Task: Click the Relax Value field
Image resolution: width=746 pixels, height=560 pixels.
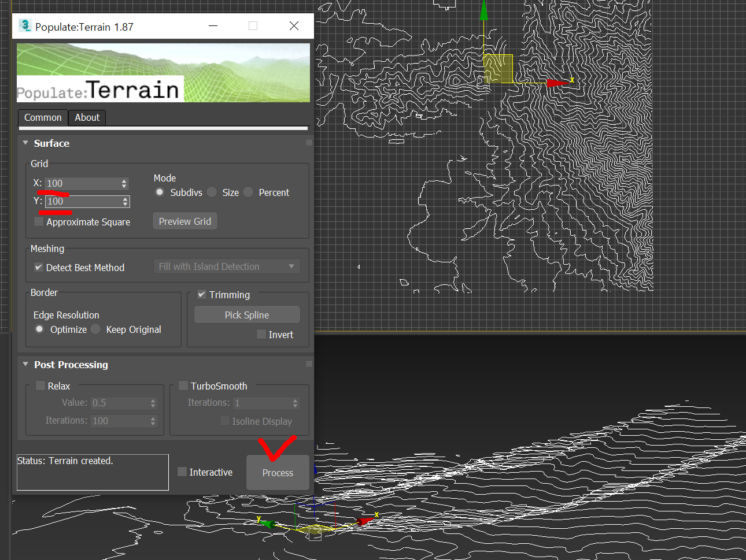Action: click(119, 403)
